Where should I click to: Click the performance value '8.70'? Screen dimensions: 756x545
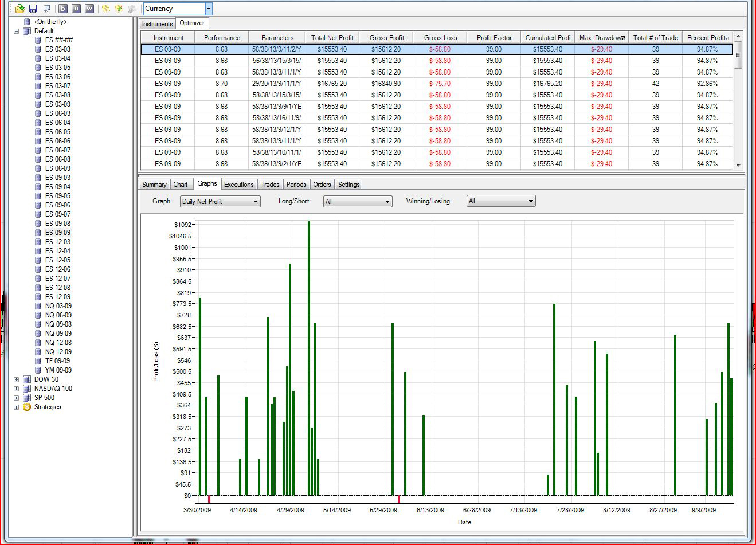[221, 84]
